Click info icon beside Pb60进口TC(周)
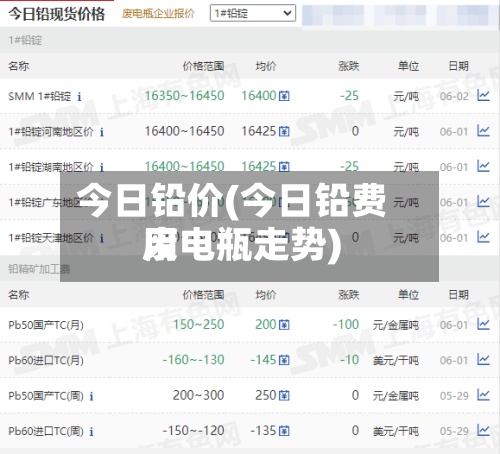This screenshot has width=500, height=454. 91,432
